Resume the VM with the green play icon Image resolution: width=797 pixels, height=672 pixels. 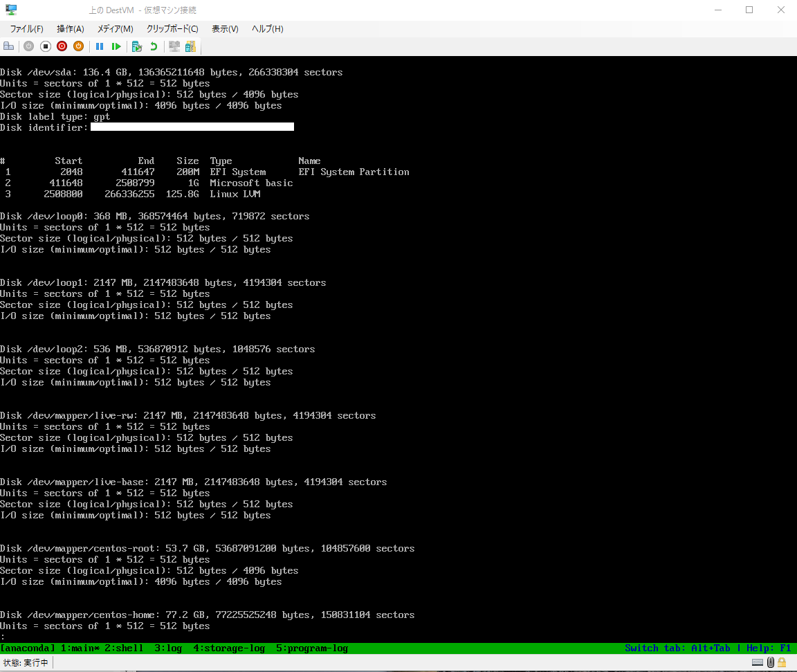pyautogui.click(x=116, y=46)
